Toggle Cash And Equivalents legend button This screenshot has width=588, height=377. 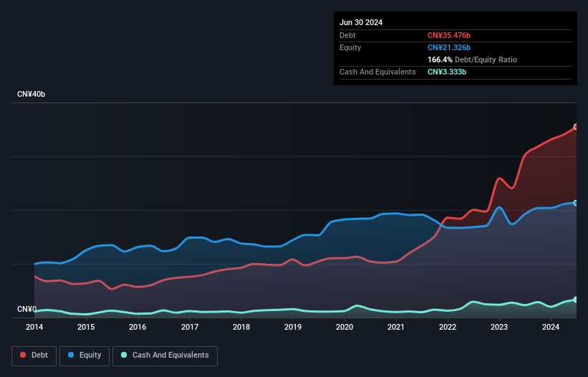[165, 355]
